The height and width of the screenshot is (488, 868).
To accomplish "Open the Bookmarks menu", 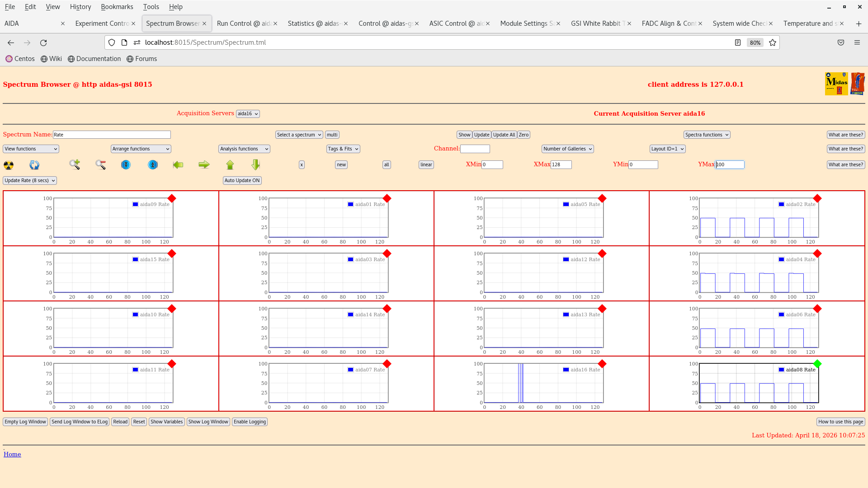I will pos(117,7).
